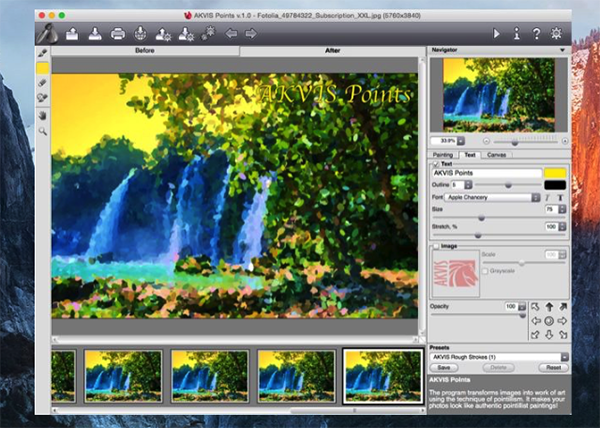Image resolution: width=600 pixels, height=428 pixels.
Task: Select the highlighted last thumbnail in filmstrip
Action: click(383, 376)
